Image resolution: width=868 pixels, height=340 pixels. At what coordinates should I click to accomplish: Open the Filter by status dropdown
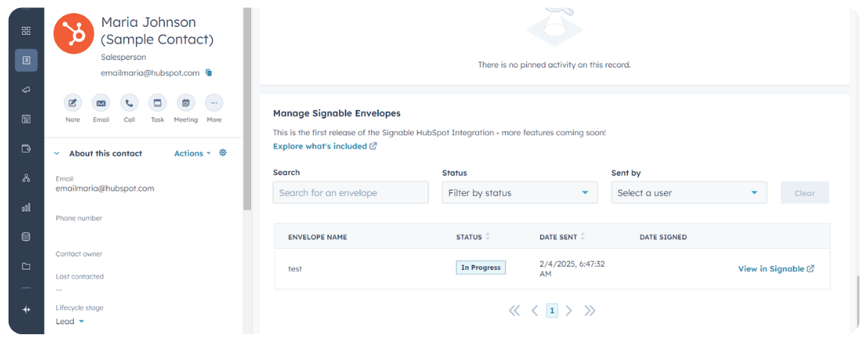point(519,193)
